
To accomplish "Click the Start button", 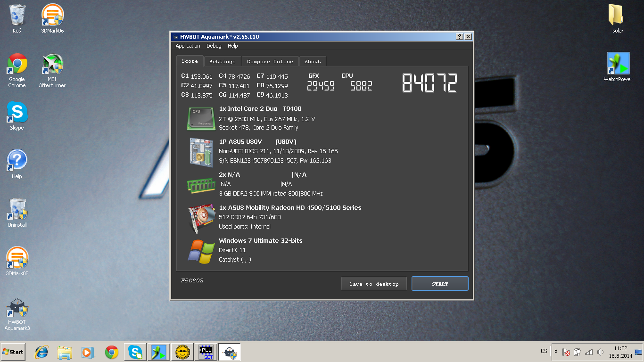I will (x=13, y=352).
